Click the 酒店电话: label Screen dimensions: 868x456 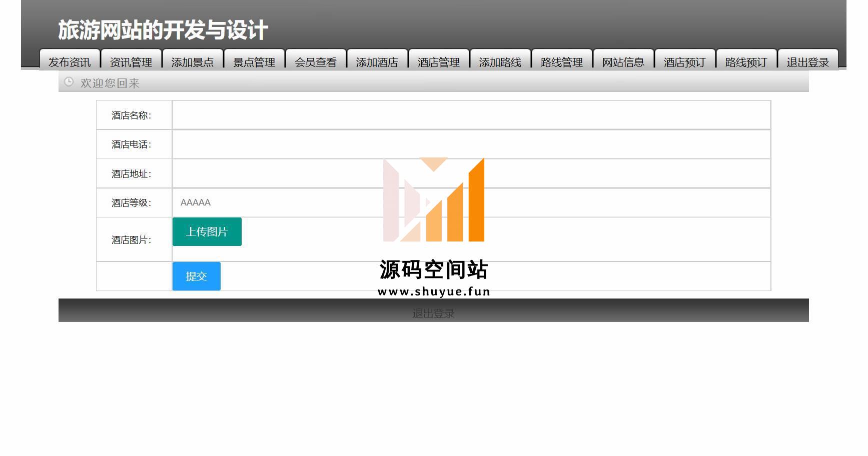pos(132,144)
